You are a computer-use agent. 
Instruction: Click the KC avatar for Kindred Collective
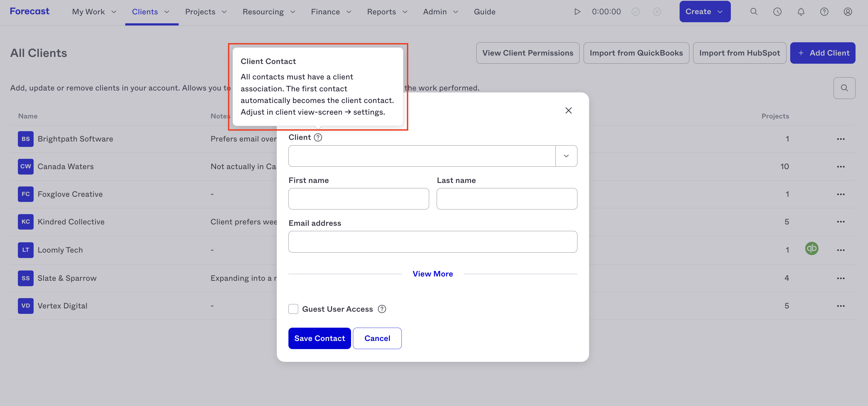point(25,222)
